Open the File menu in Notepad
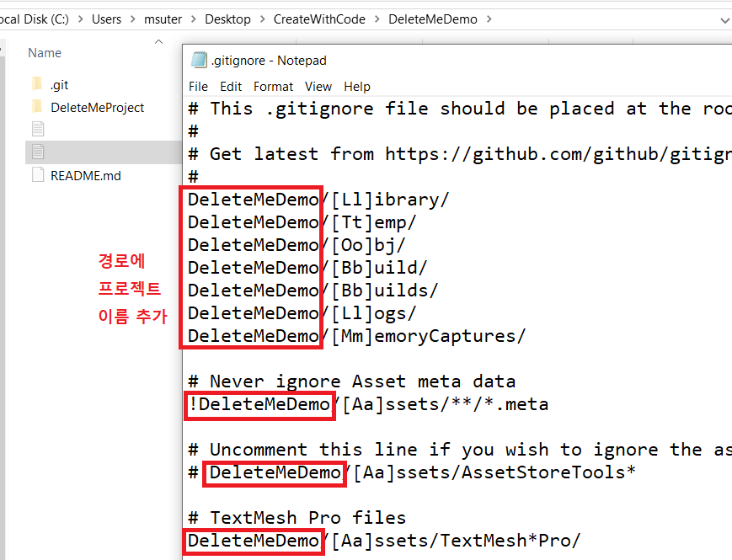The image size is (732, 560). coord(199,87)
